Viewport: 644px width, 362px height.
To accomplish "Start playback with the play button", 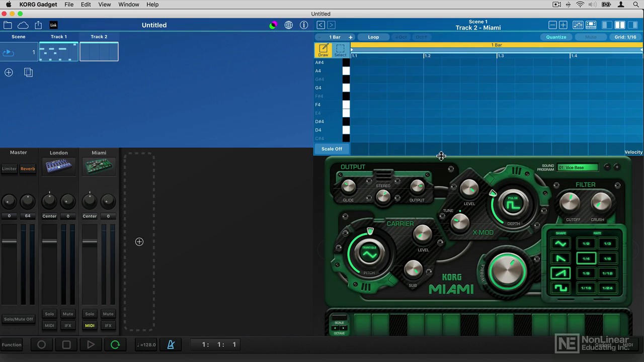I will [91, 344].
